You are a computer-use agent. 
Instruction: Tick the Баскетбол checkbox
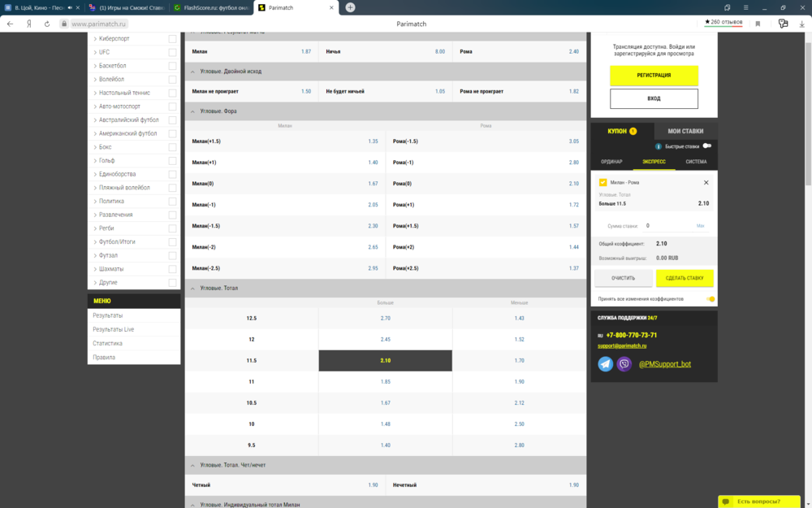tap(172, 66)
